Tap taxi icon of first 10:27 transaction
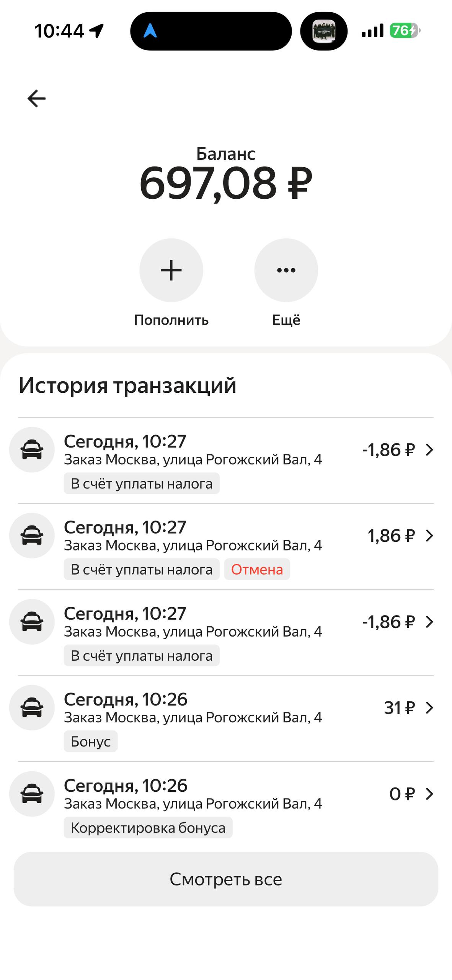This screenshot has height=980, width=452. click(x=32, y=449)
